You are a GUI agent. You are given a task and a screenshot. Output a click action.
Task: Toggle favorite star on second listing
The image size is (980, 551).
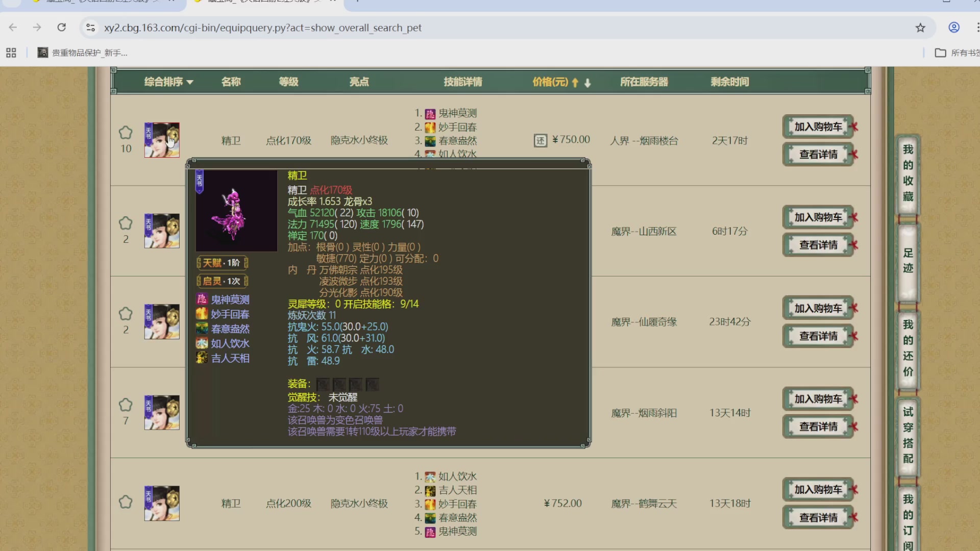pos(126,223)
